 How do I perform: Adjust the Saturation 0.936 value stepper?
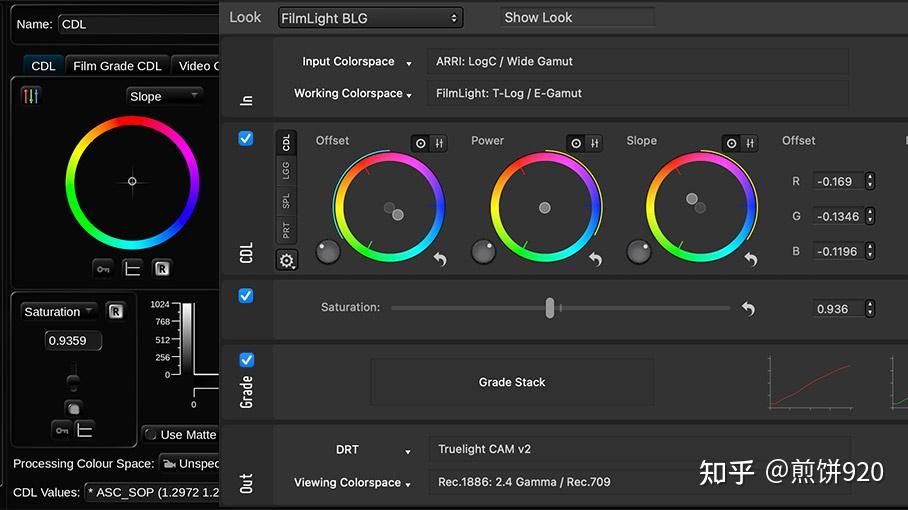click(x=870, y=309)
